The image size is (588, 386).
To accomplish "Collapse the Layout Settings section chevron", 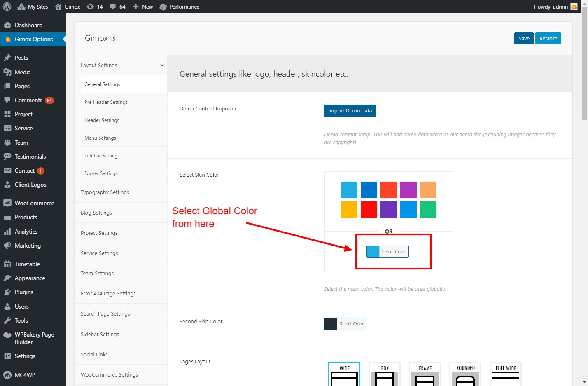I will click(x=162, y=65).
